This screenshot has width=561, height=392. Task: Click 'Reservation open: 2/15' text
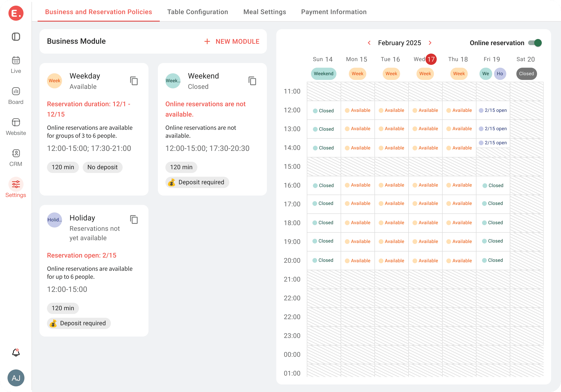pos(82,255)
